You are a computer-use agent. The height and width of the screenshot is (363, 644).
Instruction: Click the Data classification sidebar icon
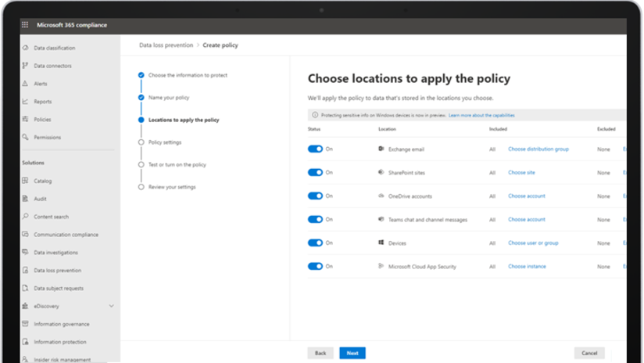click(26, 48)
